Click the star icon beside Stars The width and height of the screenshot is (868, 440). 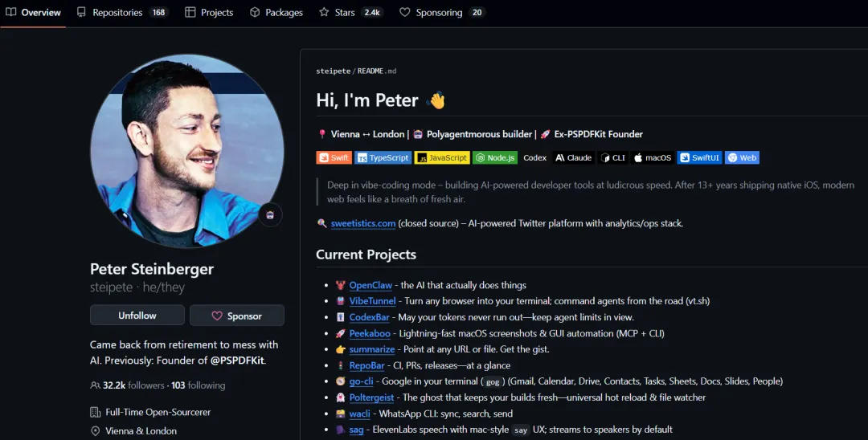click(x=324, y=12)
